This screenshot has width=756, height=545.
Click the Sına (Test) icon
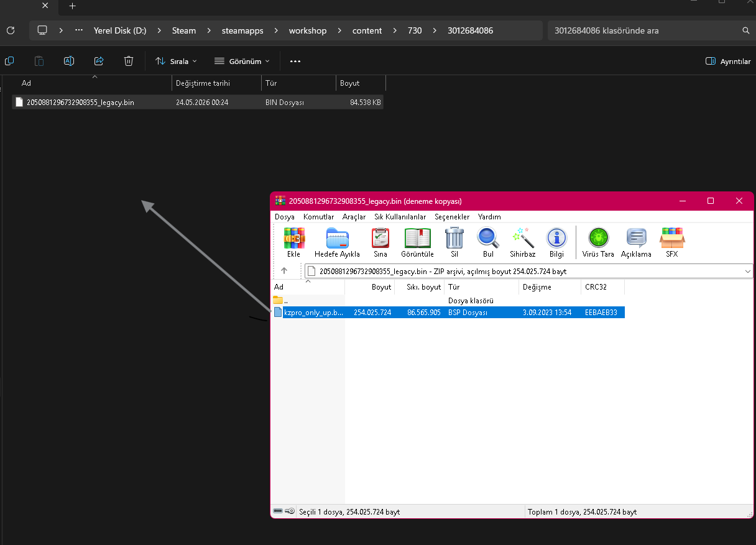[x=380, y=238]
